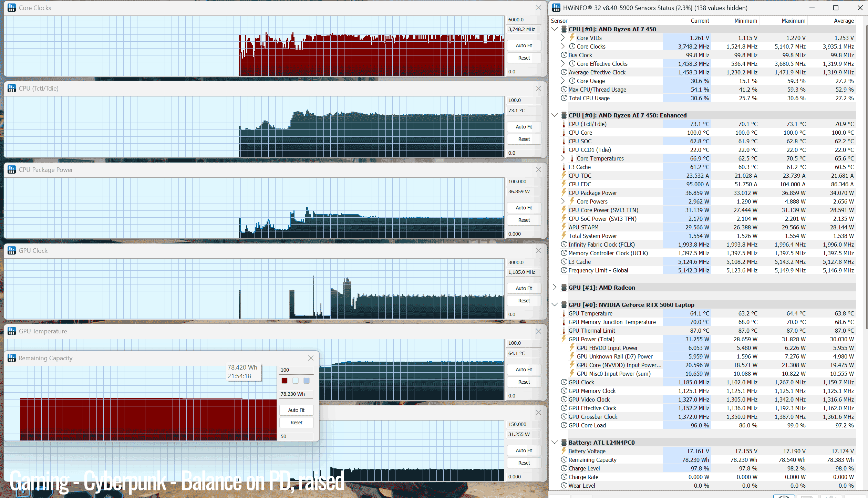868x498 pixels.
Task: Click the dark red color swatch in Remaining Capacity
Action: pos(285,380)
